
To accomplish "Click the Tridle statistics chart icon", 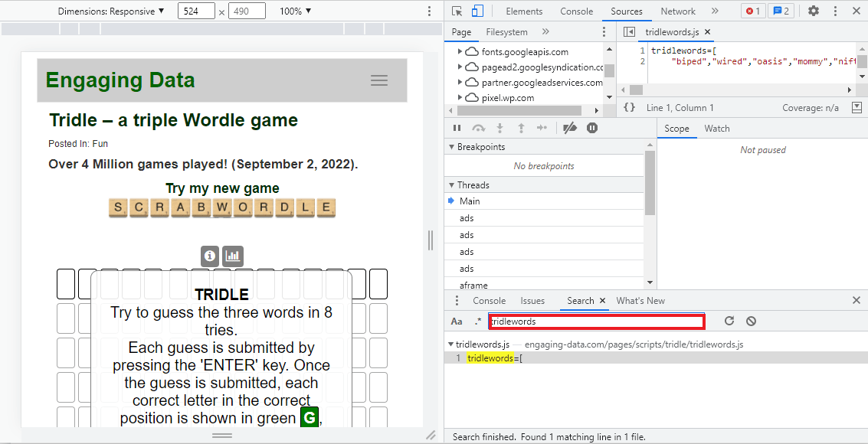I will [x=233, y=256].
